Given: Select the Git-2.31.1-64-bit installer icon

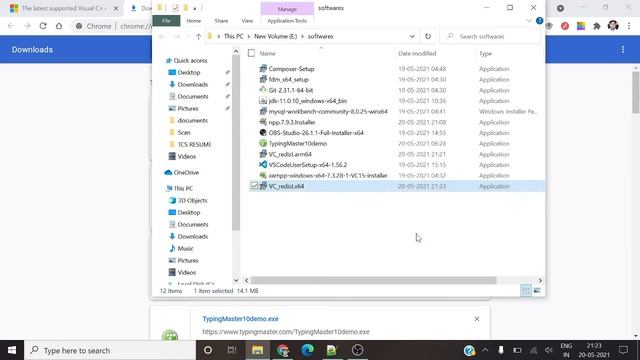Looking at the screenshot, I should (263, 90).
